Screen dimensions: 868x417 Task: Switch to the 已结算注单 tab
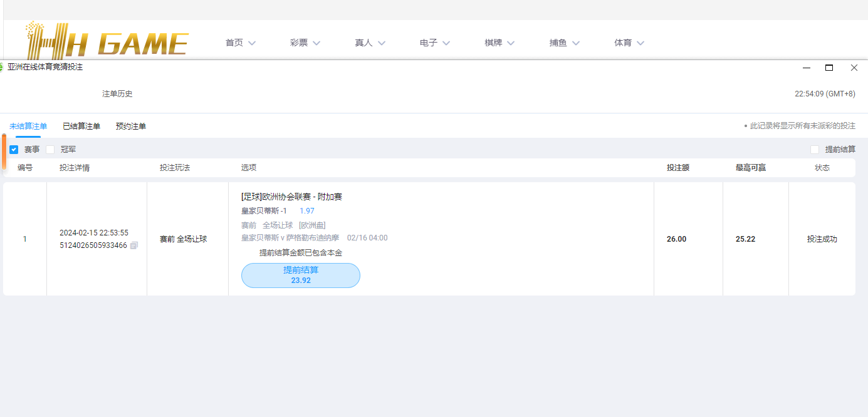click(81, 126)
